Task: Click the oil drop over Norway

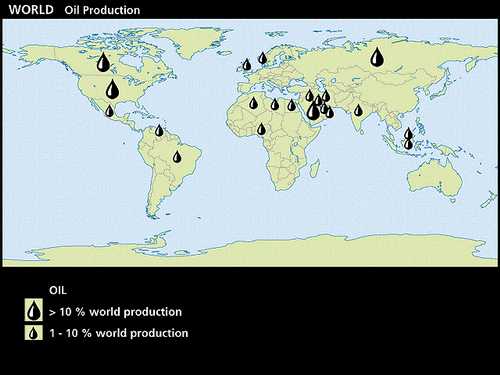Action: pyautogui.click(x=263, y=58)
